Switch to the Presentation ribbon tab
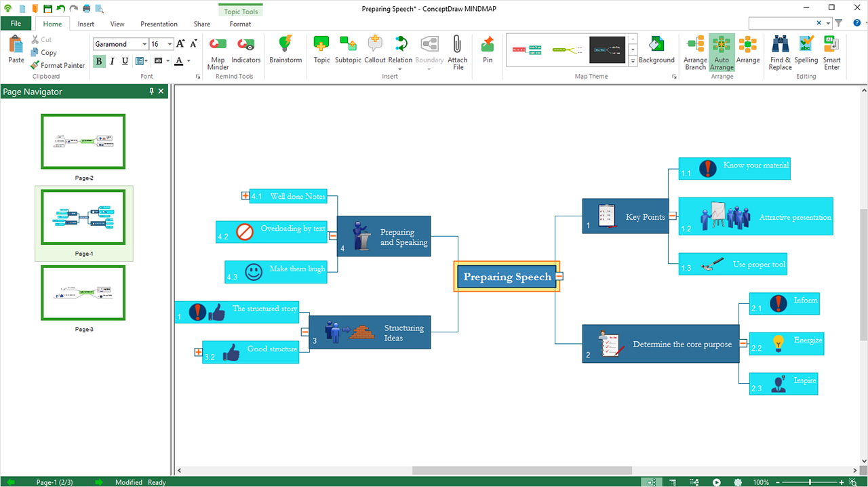 [x=159, y=24]
